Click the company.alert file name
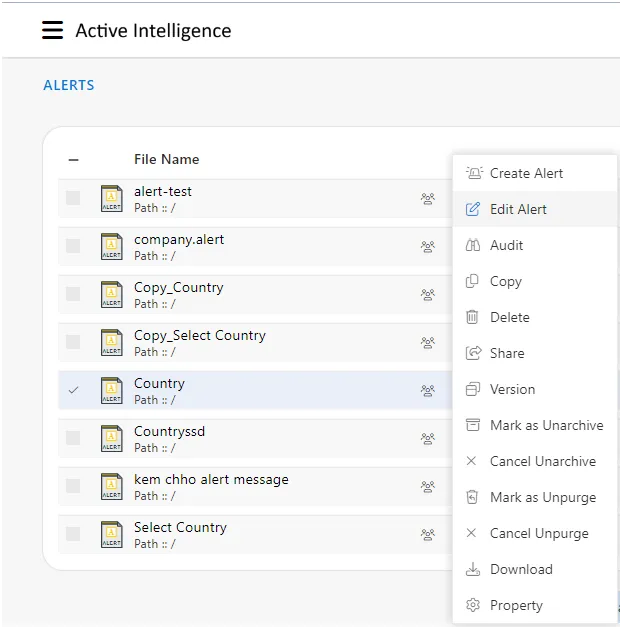 tap(179, 240)
